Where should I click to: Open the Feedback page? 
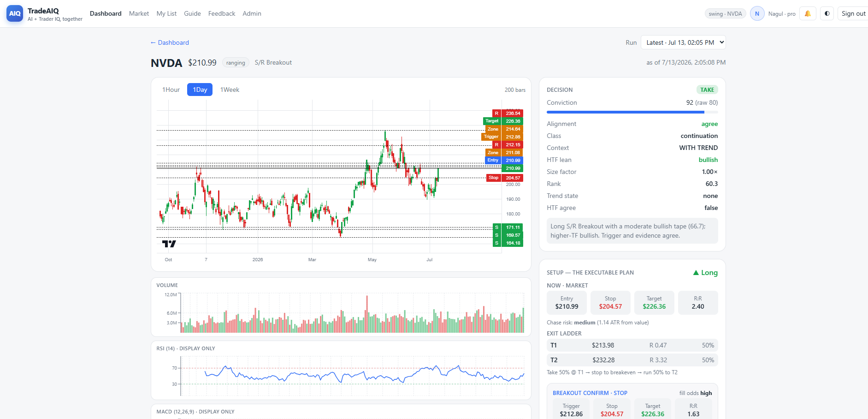[x=222, y=13]
